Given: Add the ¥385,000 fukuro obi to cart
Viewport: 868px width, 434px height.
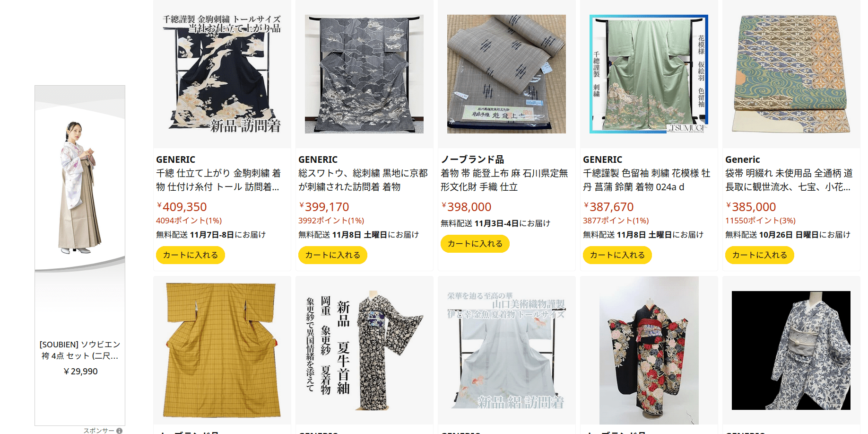Looking at the screenshot, I should (x=760, y=255).
